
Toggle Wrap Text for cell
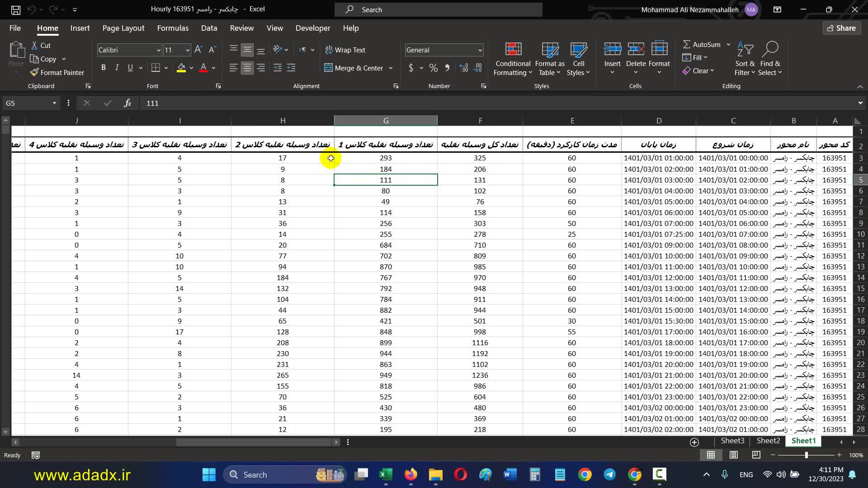pos(345,50)
